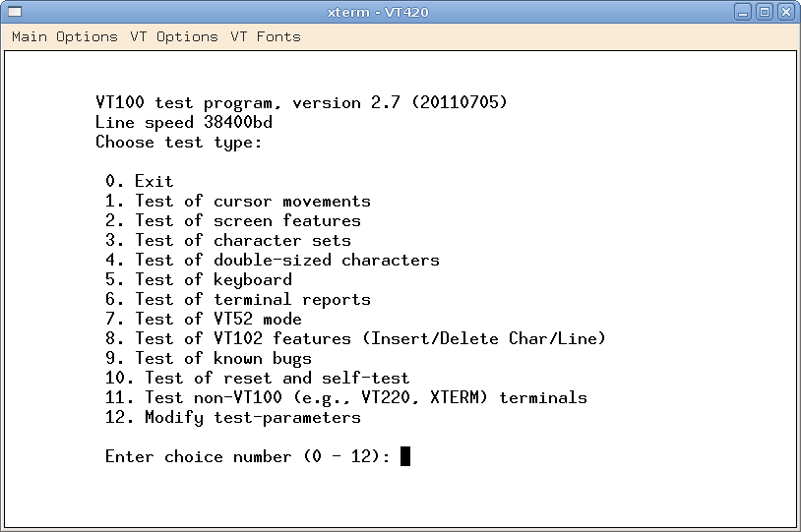Open the window menu icon in title bar

14,12
